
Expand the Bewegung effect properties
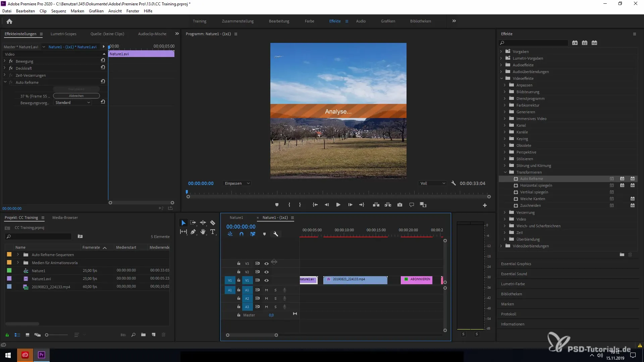5,61
